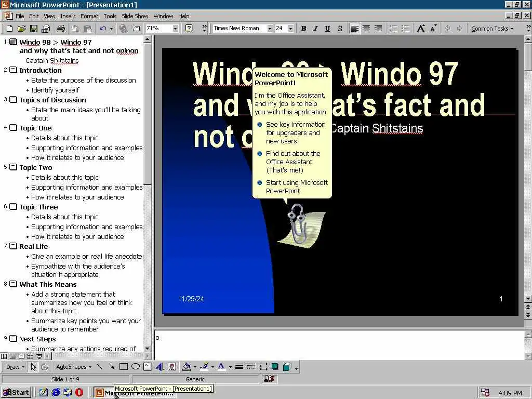Launch Internet Explorer from quick launch
532x399 pixels.
56,392
